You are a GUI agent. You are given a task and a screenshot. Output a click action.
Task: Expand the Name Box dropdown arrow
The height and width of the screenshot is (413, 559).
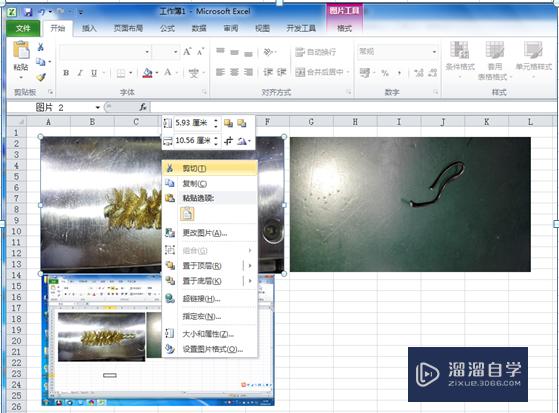coord(98,107)
